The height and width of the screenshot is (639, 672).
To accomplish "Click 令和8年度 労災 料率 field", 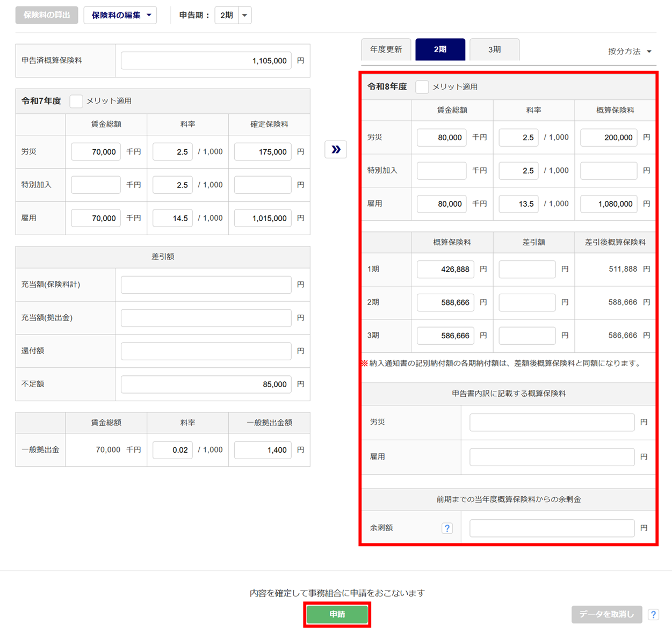I will [518, 137].
